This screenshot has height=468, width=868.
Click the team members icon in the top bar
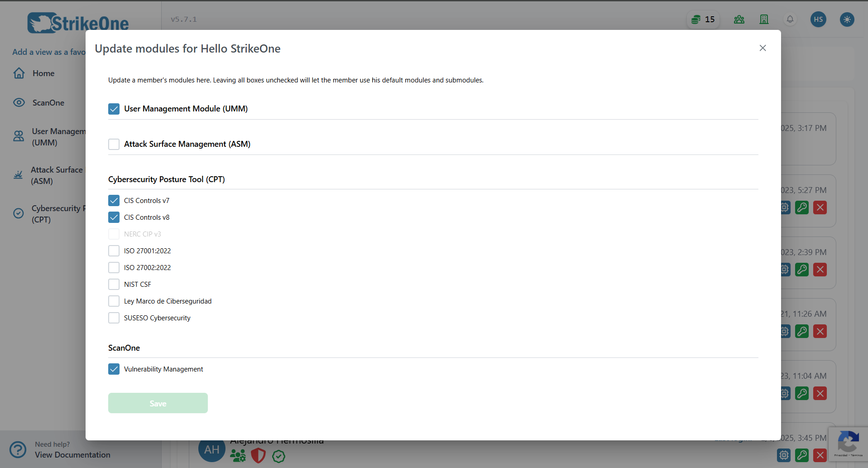(x=739, y=19)
